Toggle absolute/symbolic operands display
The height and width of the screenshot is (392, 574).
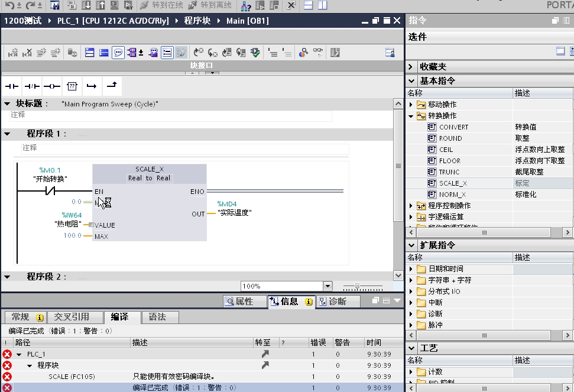click(x=132, y=53)
